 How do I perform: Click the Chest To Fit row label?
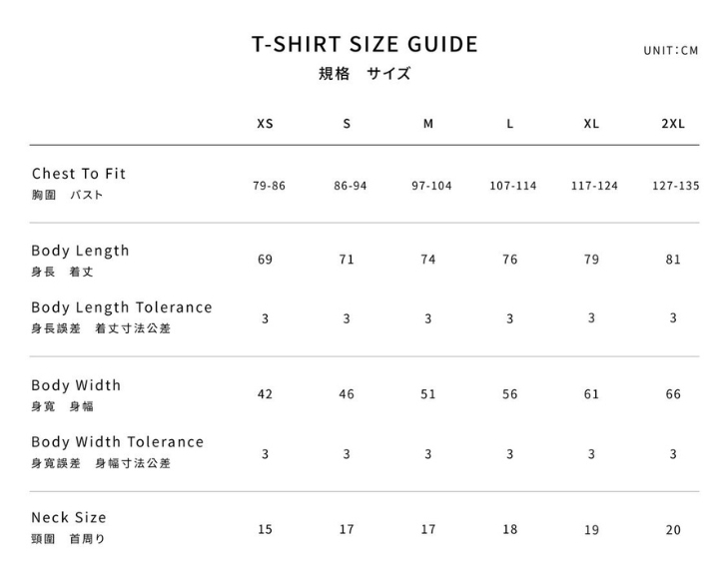tap(79, 174)
